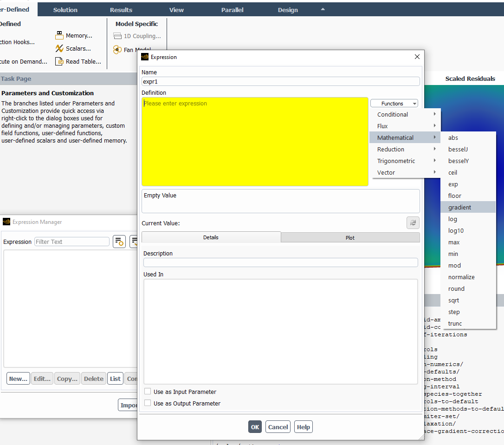Click the Import button in Expression Manager
504x445 pixels.
128,405
